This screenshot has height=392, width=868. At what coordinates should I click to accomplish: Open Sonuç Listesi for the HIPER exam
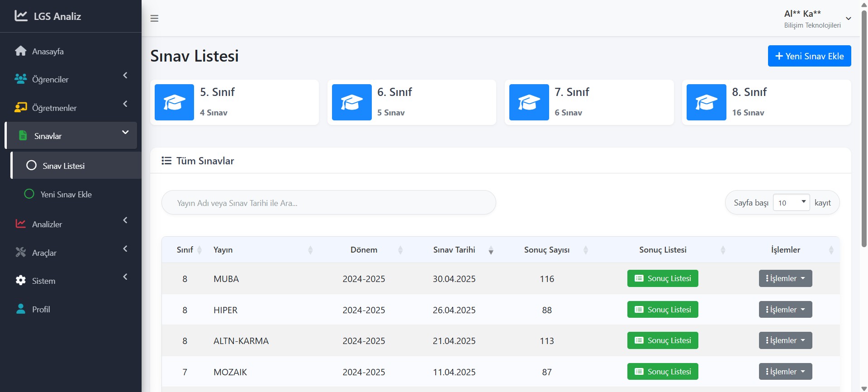tap(663, 310)
